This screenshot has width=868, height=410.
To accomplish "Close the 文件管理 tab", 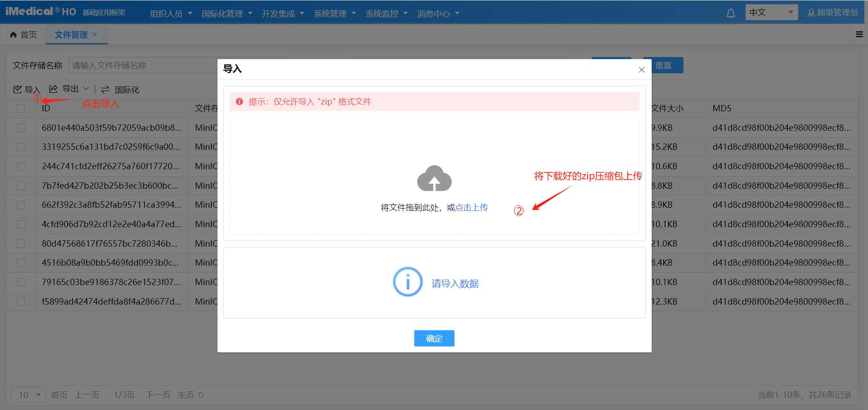I will point(95,34).
